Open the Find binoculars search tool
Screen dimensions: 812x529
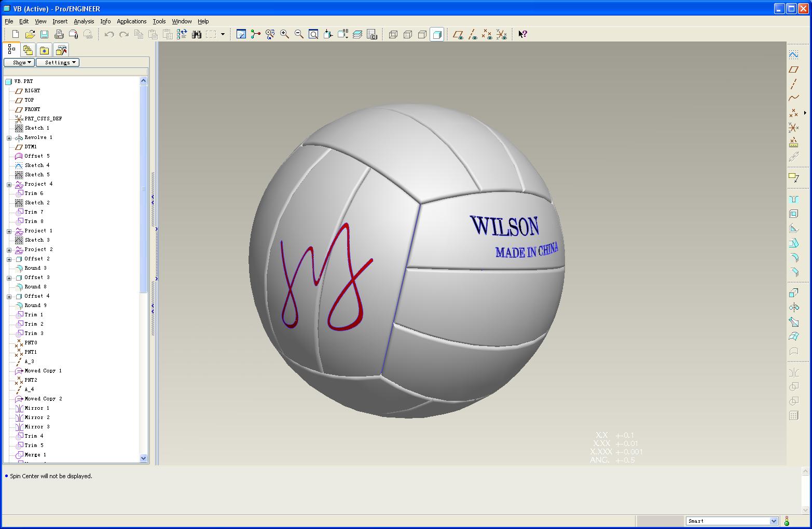point(197,34)
